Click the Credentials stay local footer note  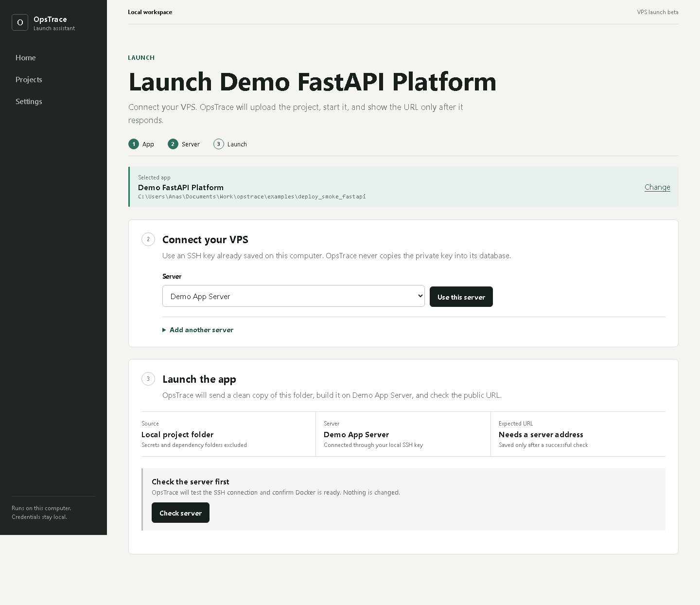[x=39, y=517]
